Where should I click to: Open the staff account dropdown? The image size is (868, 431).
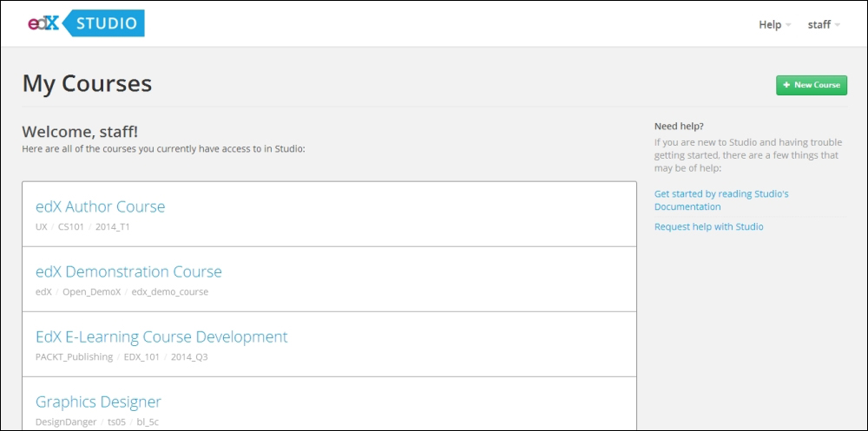point(824,25)
